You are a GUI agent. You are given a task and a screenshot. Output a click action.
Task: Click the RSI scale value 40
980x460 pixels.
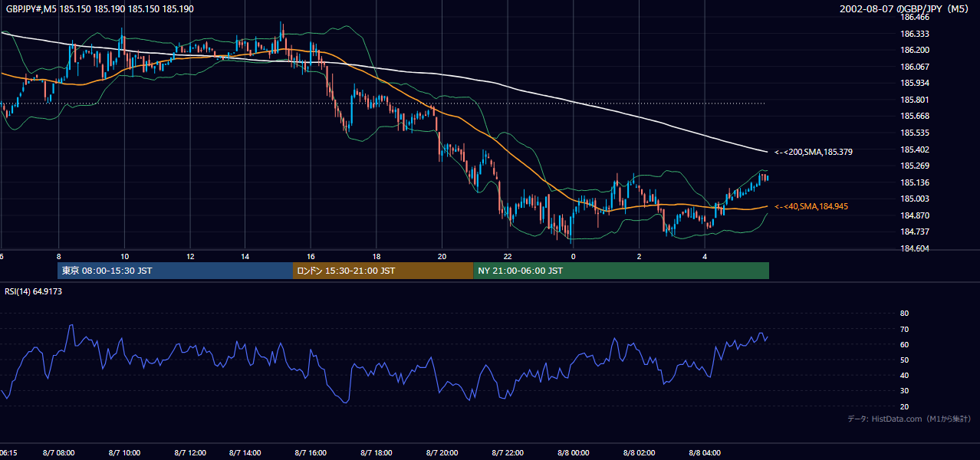coord(904,376)
